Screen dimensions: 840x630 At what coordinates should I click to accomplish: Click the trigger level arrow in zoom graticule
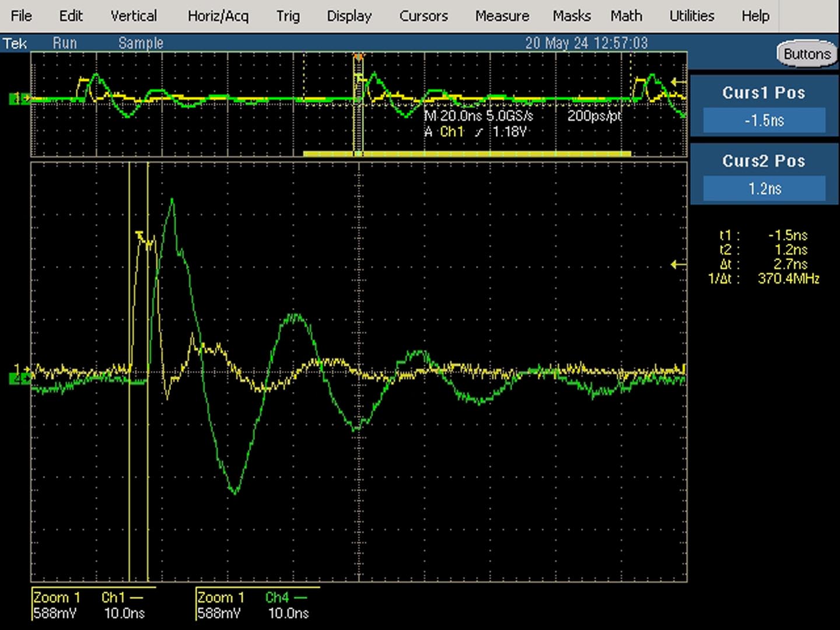tap(678, 265)
